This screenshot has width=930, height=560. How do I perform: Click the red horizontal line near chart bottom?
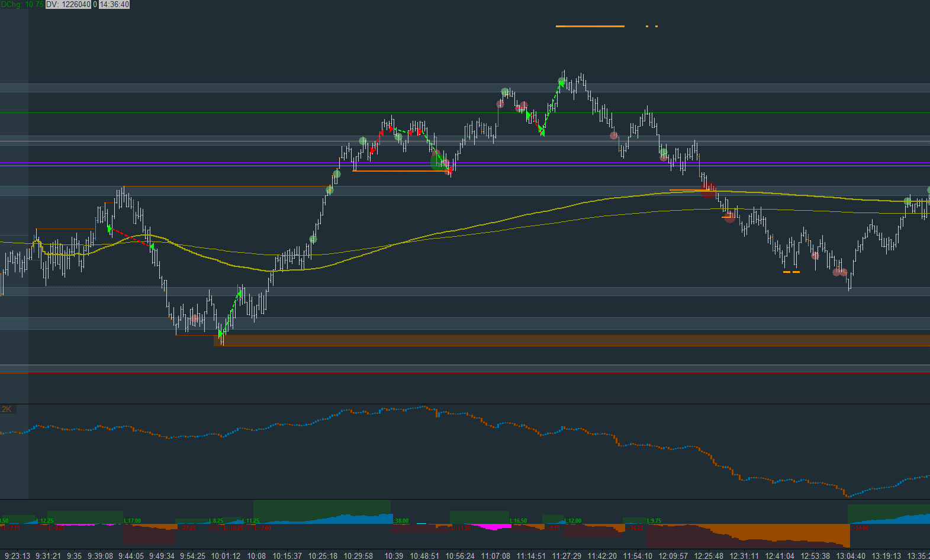pos(465,372)
